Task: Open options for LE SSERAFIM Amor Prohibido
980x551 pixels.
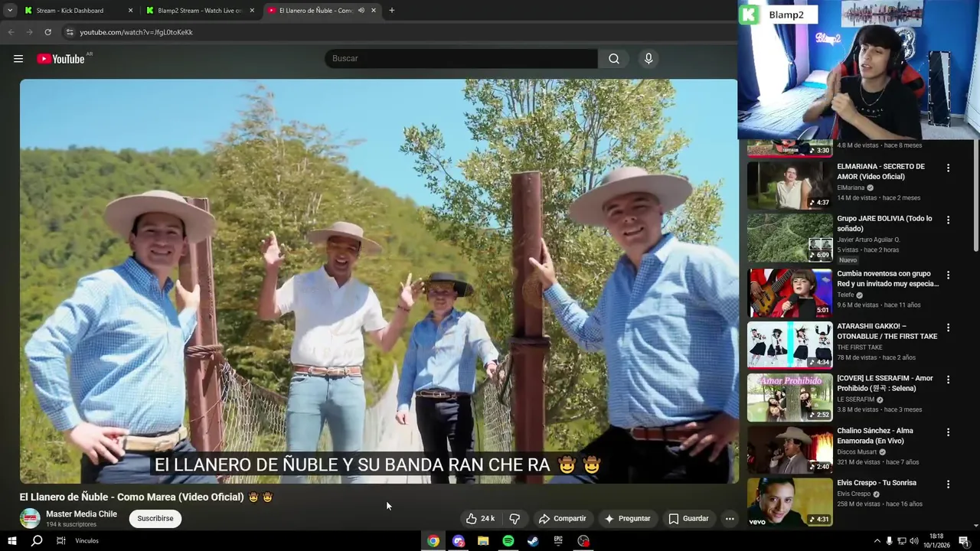Action: (x=948, y=380)
